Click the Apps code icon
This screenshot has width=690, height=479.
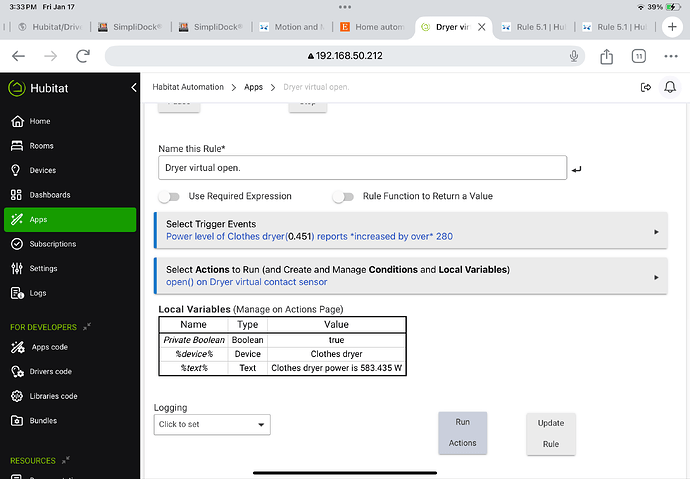18,347
